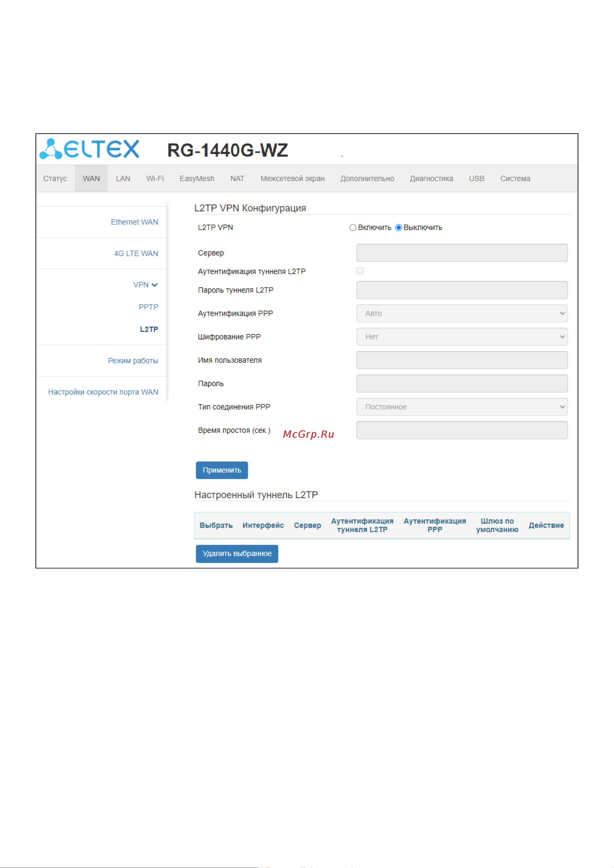
Task: Open the Межсетевой экран tab
Action: (x=292, y=179)
